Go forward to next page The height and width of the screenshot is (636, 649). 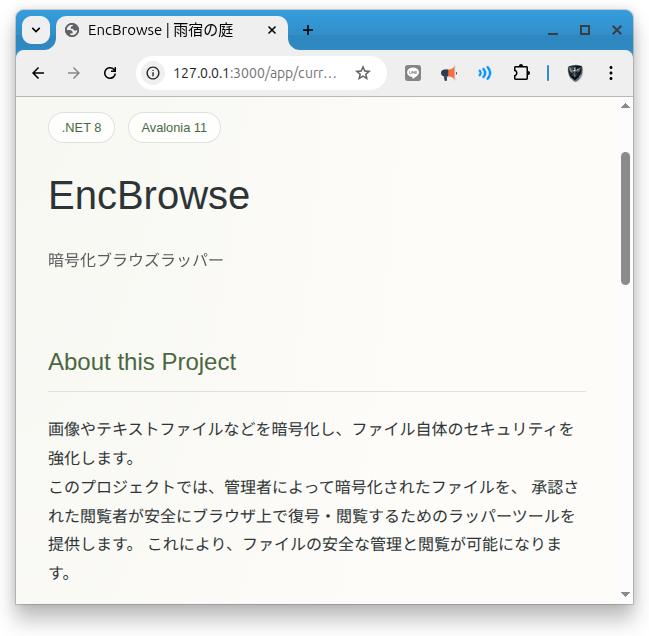click(x=74, y=73)
